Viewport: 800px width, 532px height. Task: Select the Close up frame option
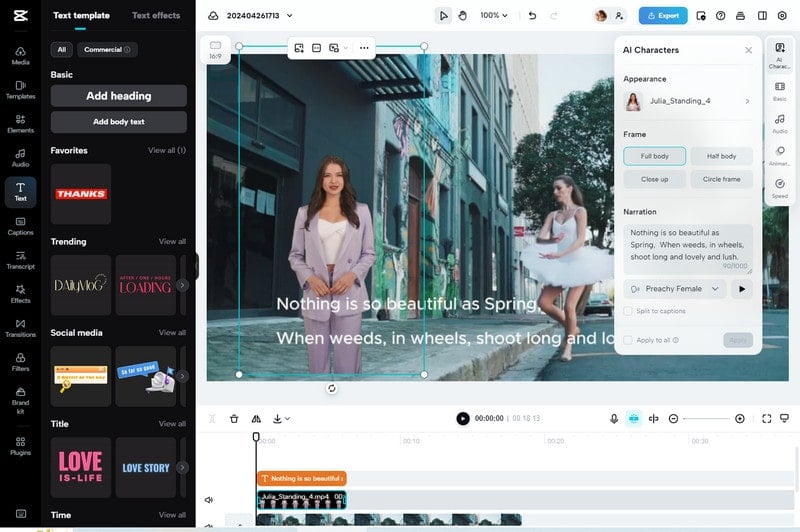pos(655,180)
